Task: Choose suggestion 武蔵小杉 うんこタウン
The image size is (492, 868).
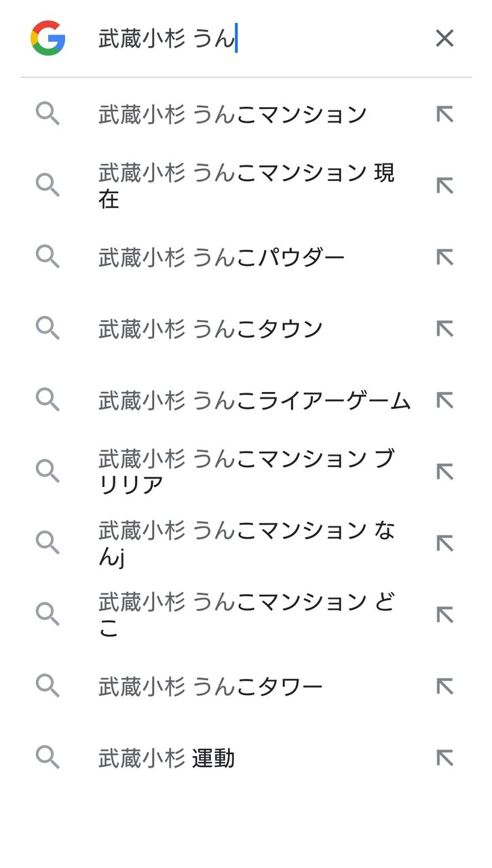Action: click(x=210, y=330)
